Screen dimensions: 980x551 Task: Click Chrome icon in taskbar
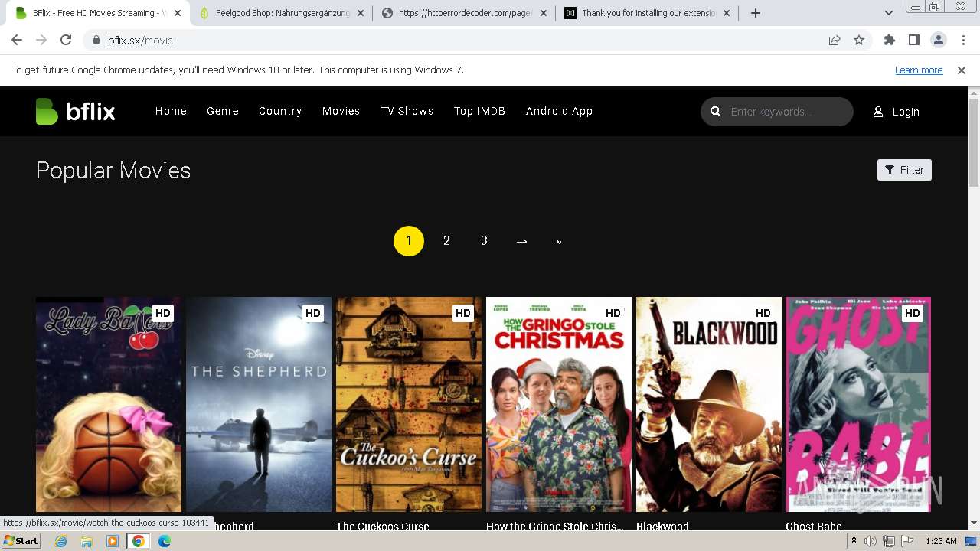(x=139, y=541)
